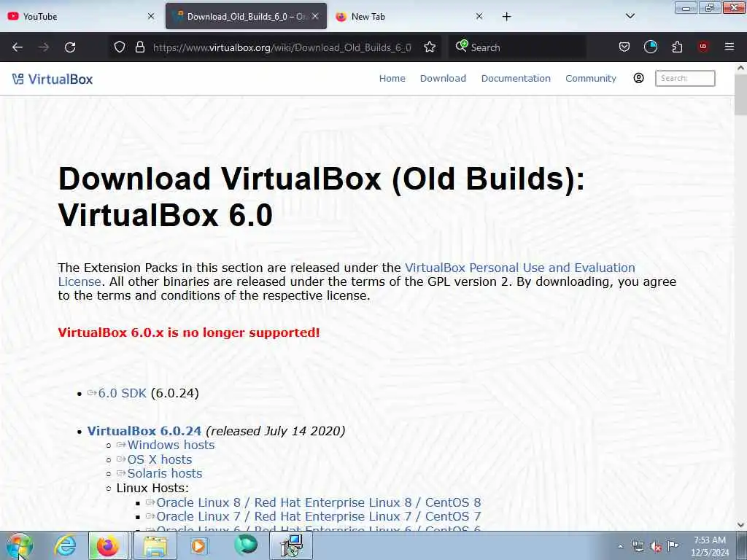
Task: Open the 6.0 SDK link
Action: point(122,393)
